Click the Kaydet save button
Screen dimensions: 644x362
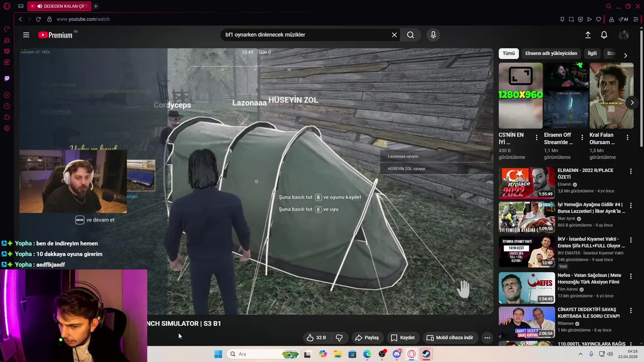(403, 338)
